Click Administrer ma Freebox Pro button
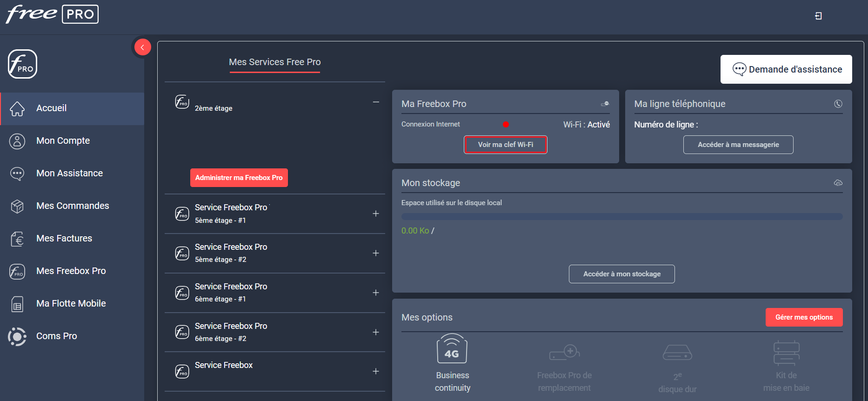This screenshot has width=868, height=401. click(239, 178)
